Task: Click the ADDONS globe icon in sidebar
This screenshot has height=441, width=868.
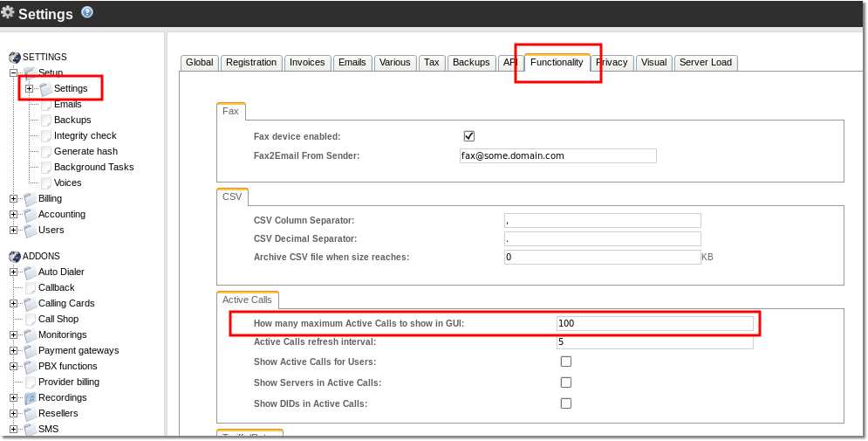Action: 15,257
